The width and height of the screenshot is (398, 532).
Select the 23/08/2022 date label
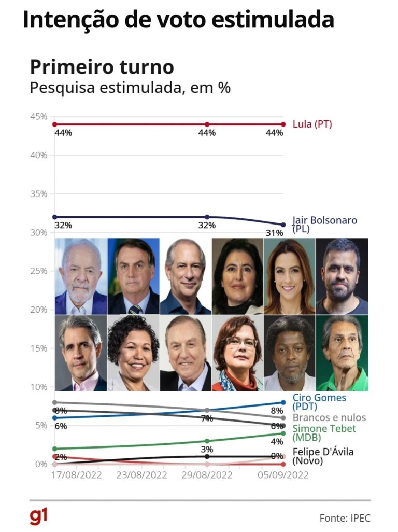coord(141,475)
